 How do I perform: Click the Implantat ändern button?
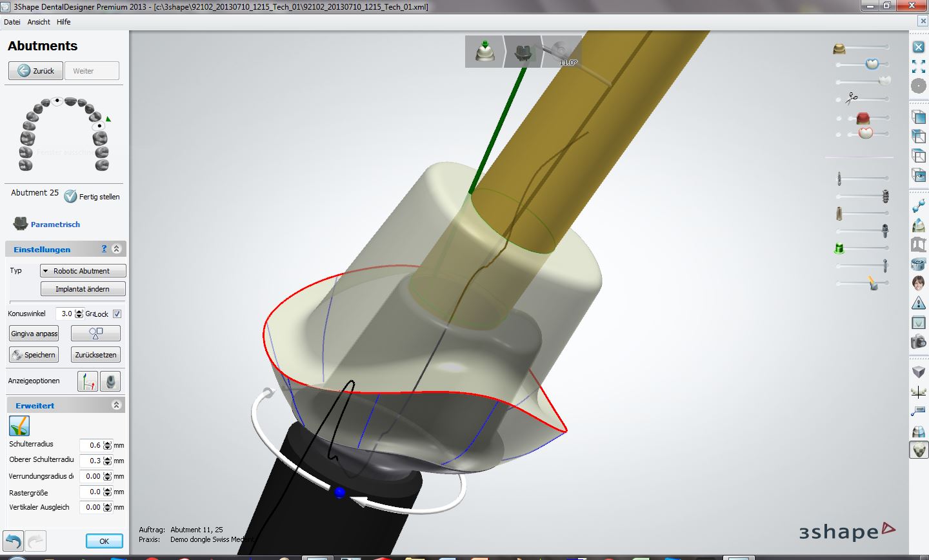pos(83,289)
